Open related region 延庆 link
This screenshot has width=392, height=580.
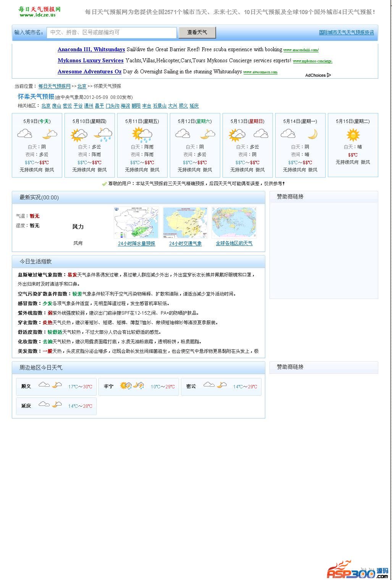tap(194, 106)
